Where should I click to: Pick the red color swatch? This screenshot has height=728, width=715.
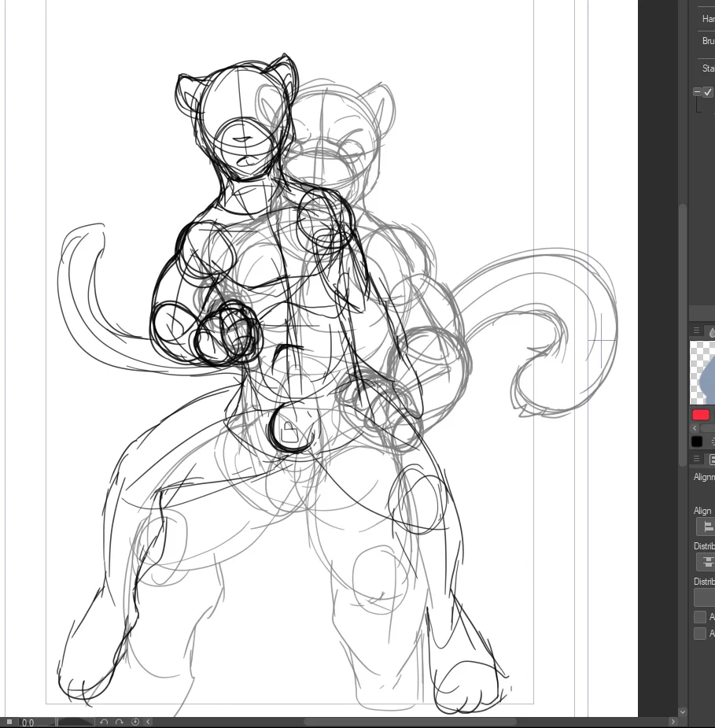coord(701,415)
